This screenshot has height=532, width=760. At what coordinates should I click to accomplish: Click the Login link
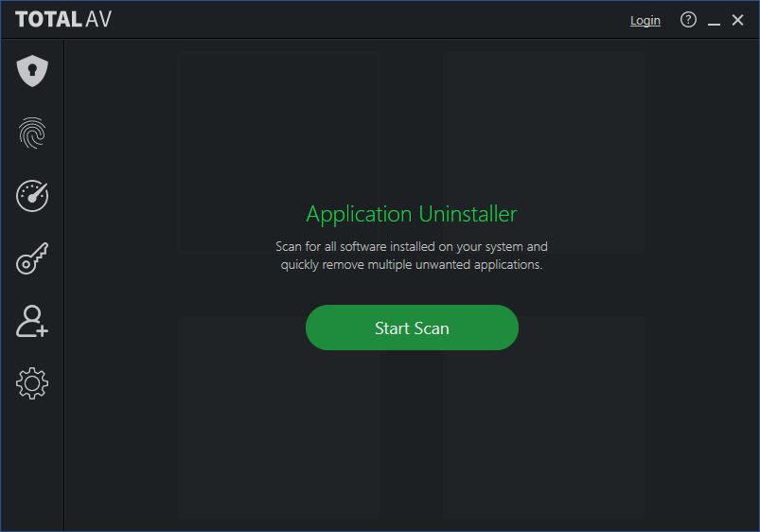645,21
